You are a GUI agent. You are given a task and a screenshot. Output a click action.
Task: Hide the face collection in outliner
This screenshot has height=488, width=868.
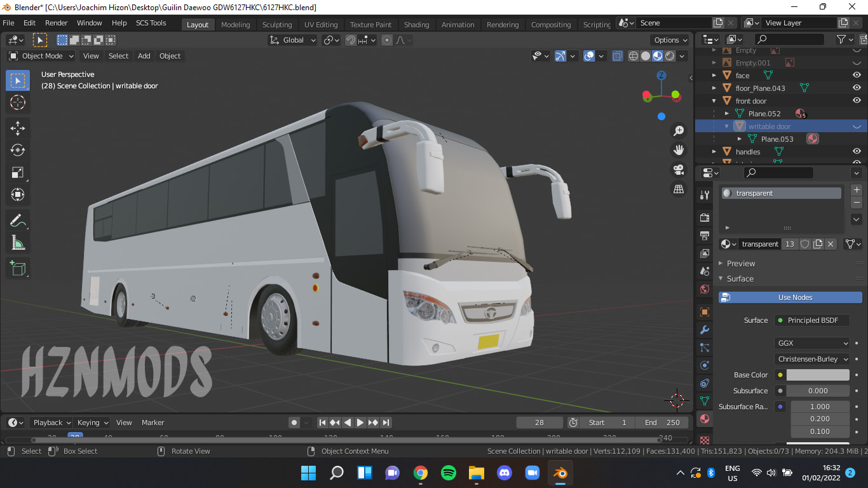pos(857,76)
